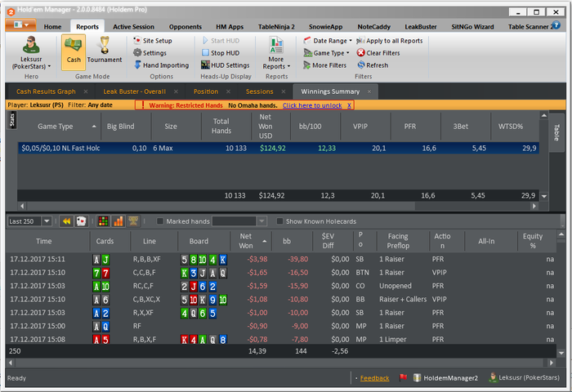Sort by Game Type column header
The height and width of the screenshot is (392, 572).
click(59, 127)
